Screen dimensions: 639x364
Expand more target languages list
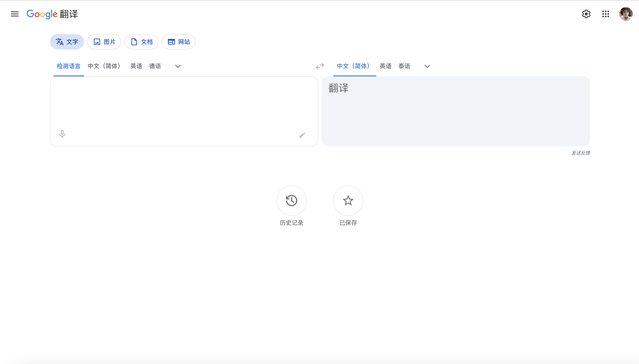tap(427, 66)
